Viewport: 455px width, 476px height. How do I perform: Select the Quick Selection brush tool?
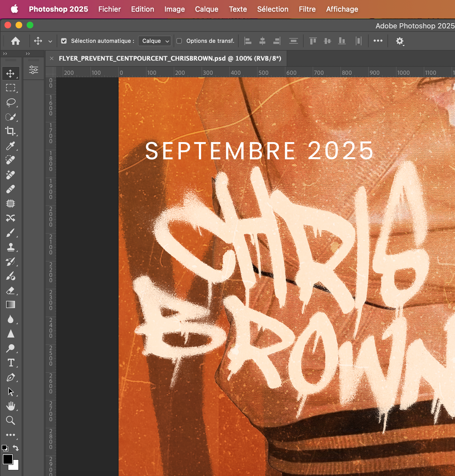coord(11,117)
